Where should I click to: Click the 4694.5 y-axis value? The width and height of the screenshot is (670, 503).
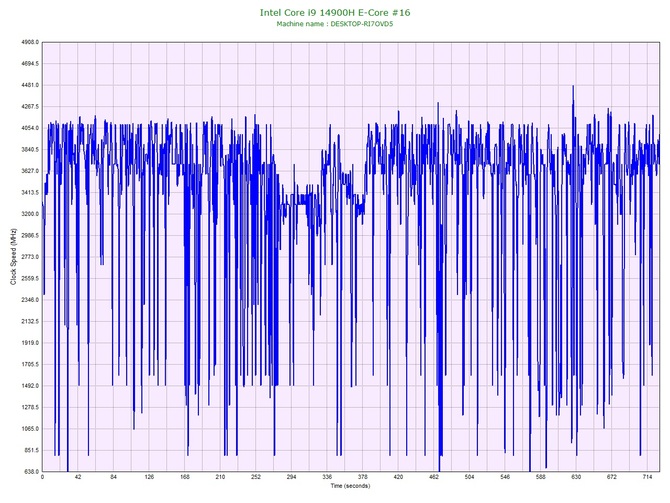(30, 64)
